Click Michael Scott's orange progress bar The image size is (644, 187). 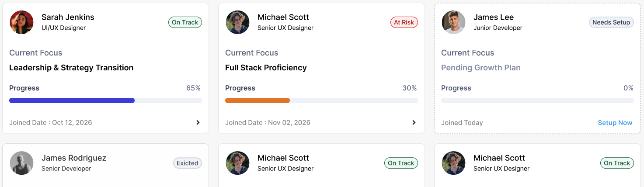pyautogui.click(x=321, y=100)
